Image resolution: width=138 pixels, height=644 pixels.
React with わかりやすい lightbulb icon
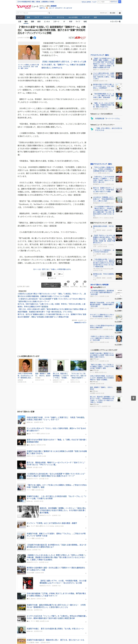pos(74,284)
